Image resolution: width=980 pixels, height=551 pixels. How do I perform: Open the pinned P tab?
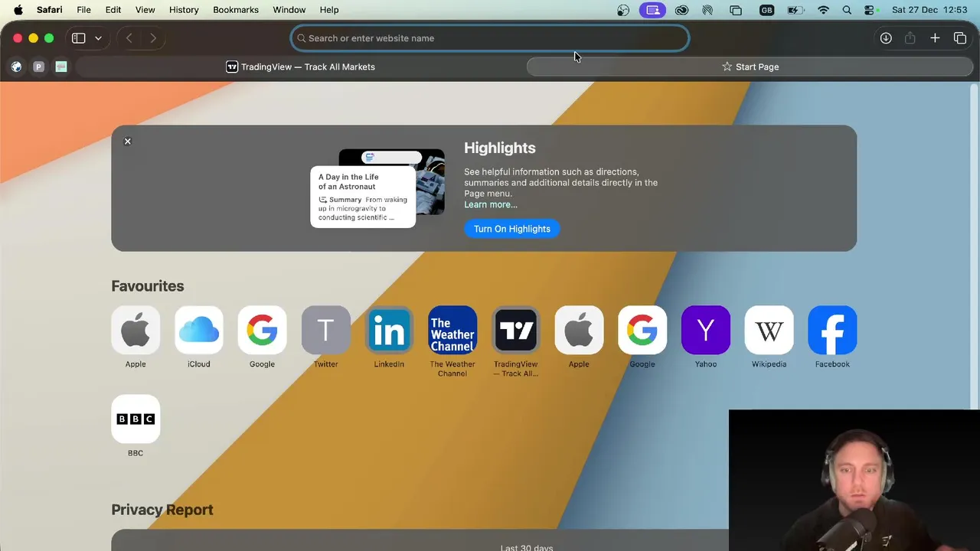click(x=38, y=67)
